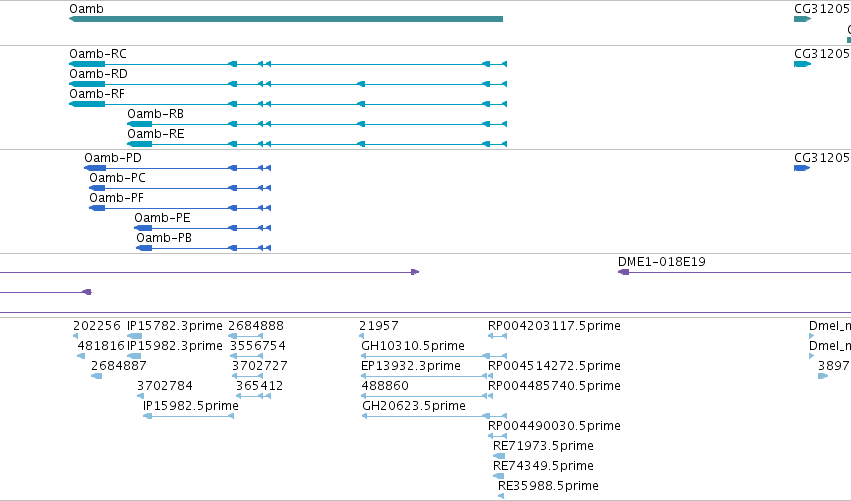Click EST feature 3556754
The height and width of the screenshot is (501, 851).
(x=258, y=346)
